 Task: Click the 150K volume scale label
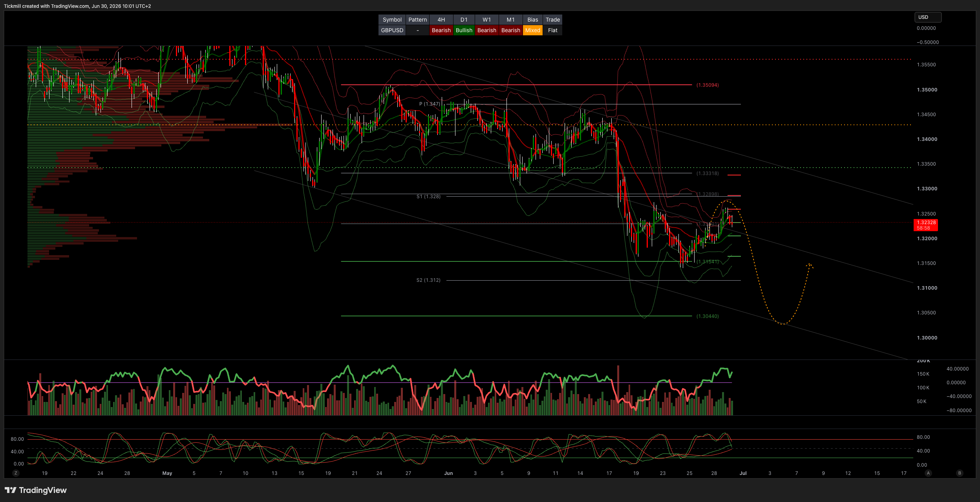point(923,374)
